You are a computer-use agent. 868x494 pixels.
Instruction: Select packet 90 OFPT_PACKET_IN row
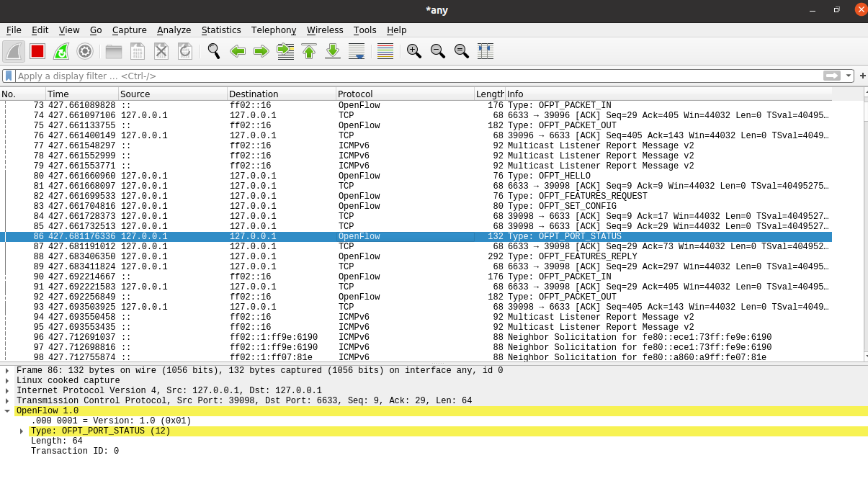416,277
